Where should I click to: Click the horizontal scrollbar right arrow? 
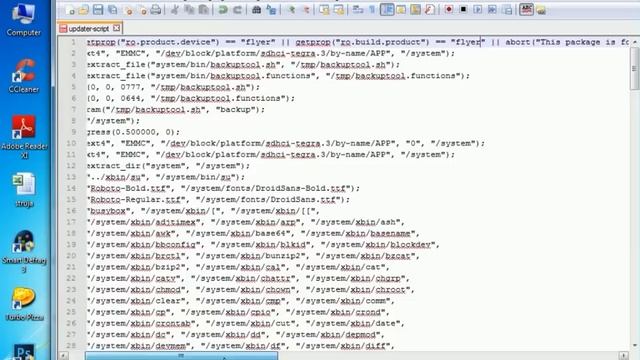click(623, 356)
